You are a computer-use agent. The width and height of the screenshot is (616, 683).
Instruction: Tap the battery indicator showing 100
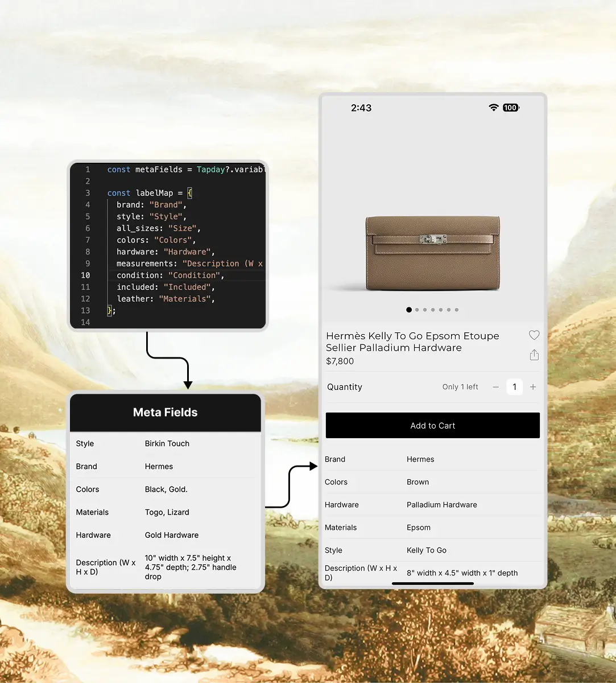pyautogui.click(x=511, y=108)
